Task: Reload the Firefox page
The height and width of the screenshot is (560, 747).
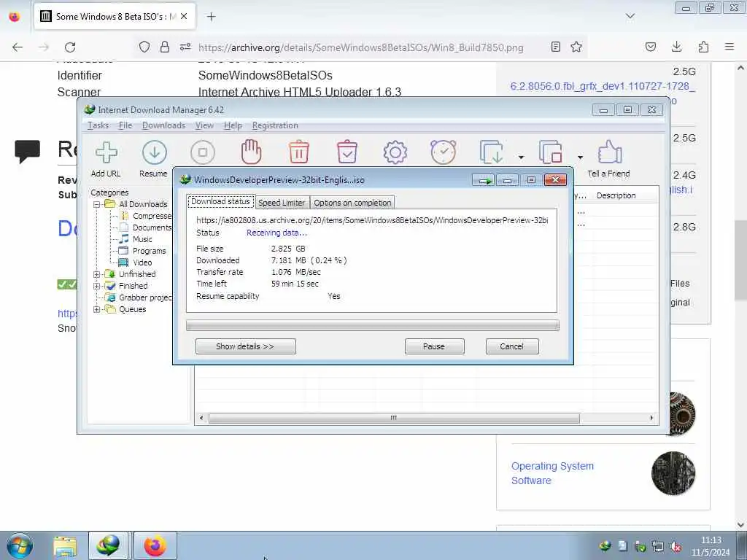Action: pos(70,47)
